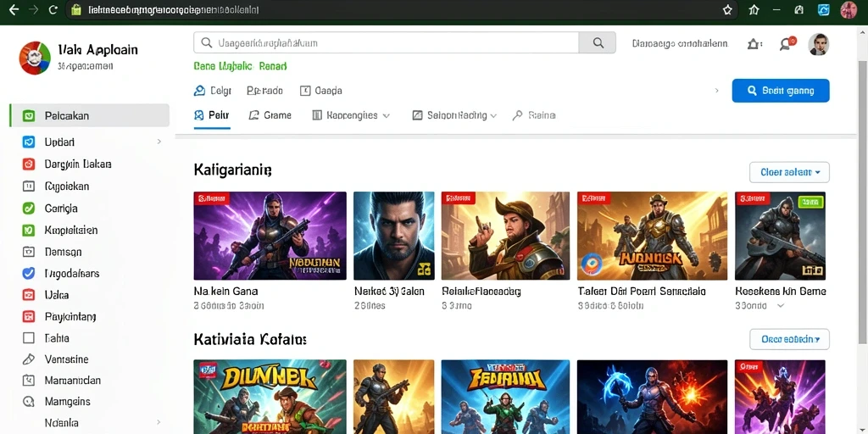The width and height of the screenshot is (868, 434).
Task: Click the Prerade link
Action: pos(264,91)
